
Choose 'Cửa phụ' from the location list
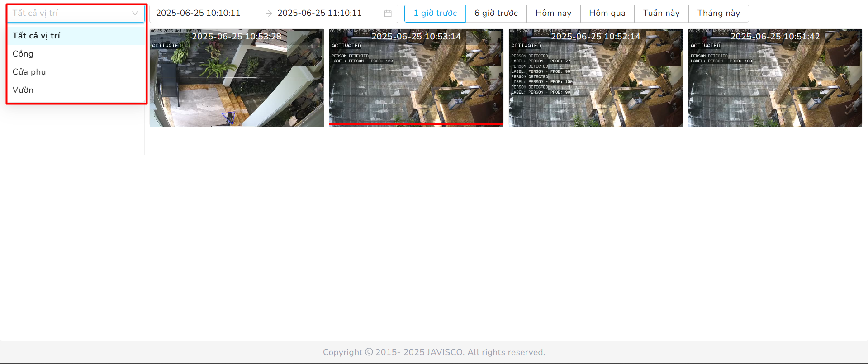point(76,72)
